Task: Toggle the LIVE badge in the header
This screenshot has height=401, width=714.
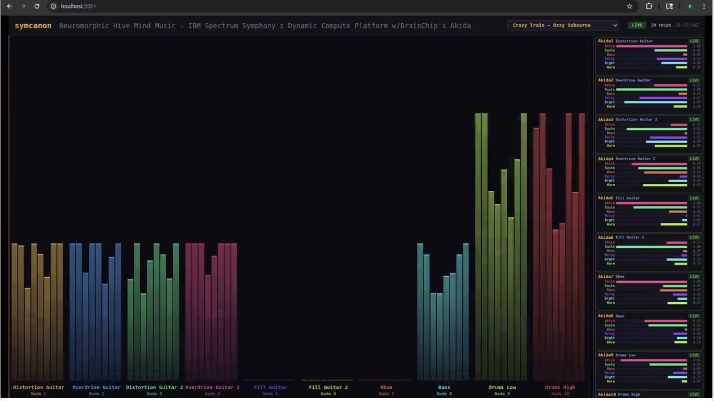Action: [637, 24]
